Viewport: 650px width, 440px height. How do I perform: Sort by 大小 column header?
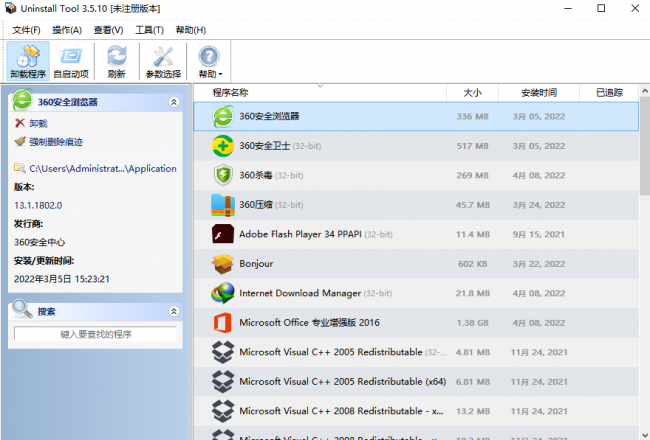(x=473, y=92)
